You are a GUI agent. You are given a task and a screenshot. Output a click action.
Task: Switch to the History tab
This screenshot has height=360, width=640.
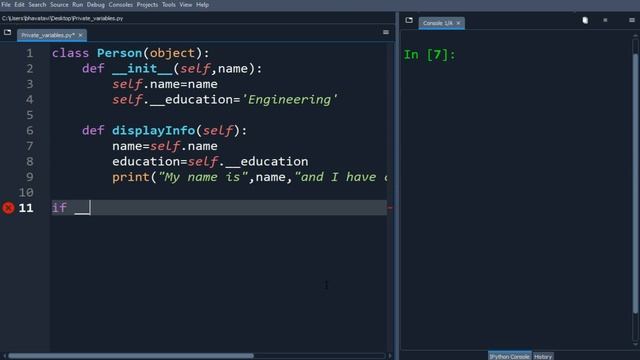coord(543,356)
